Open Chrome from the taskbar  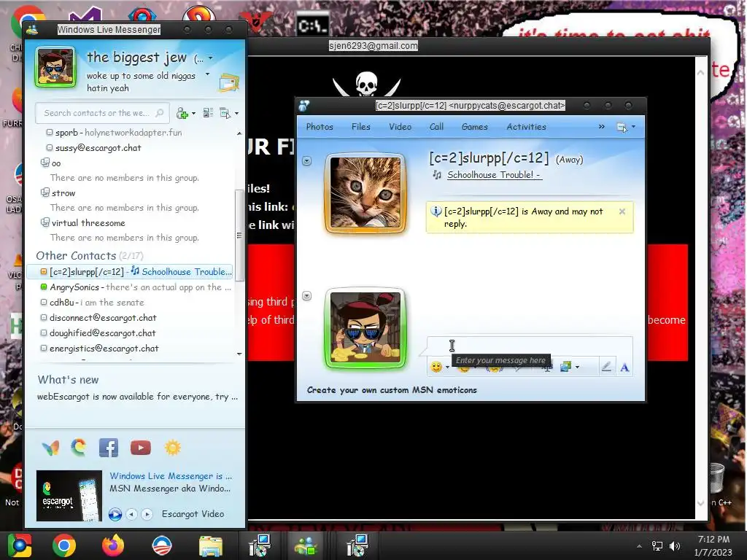coord(64,545)
